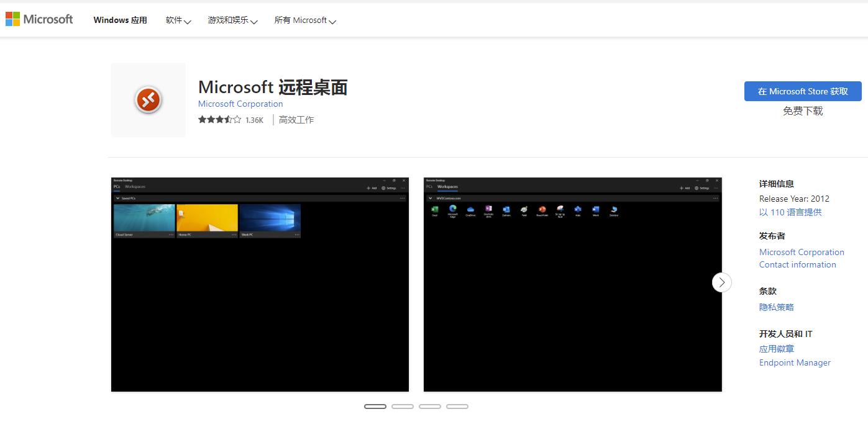Open the Endpoint Manager link
The width and height of the screenshot is (868, 427).
(795, 362)
